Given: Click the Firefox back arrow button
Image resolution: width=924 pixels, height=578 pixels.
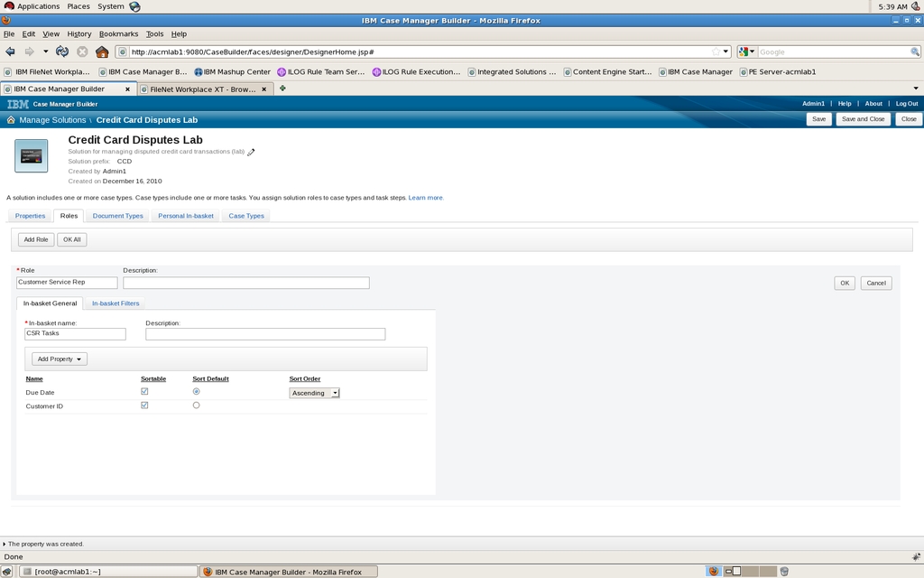Looking at the screenshot, I should 10,51.
